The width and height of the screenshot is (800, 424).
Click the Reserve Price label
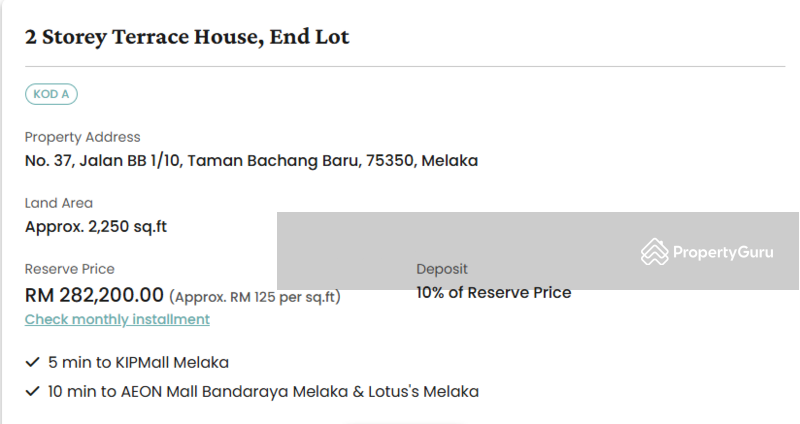click(69, 269)
